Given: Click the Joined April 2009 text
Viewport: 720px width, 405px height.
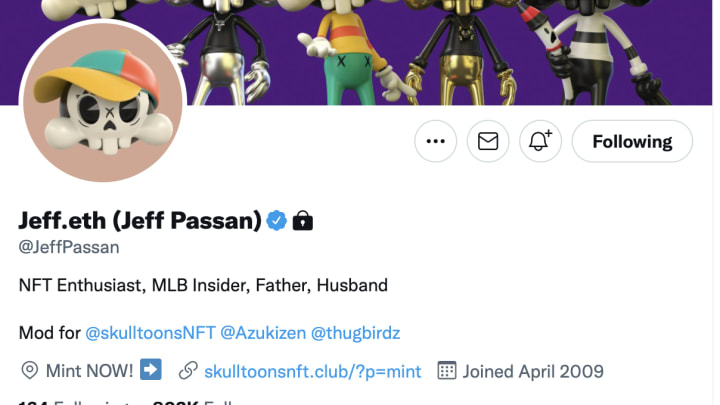Looking at the screenshot, I should click(x=533, y=371).
